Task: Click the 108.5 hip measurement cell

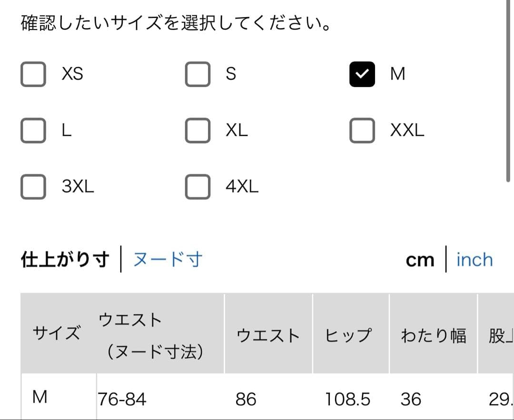Action: click(347, 399)
